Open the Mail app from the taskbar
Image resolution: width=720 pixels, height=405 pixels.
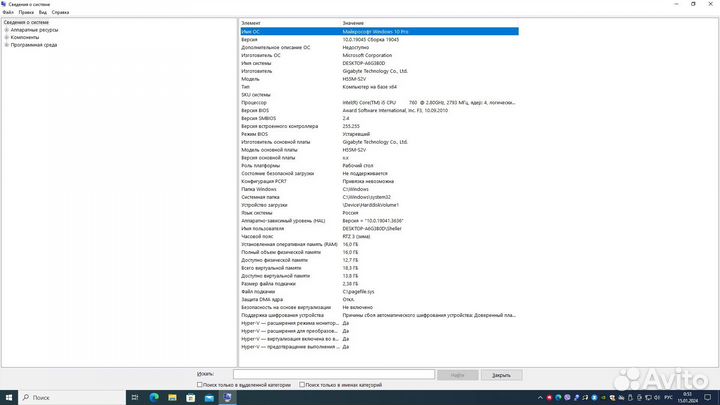(x=209, y=398)
